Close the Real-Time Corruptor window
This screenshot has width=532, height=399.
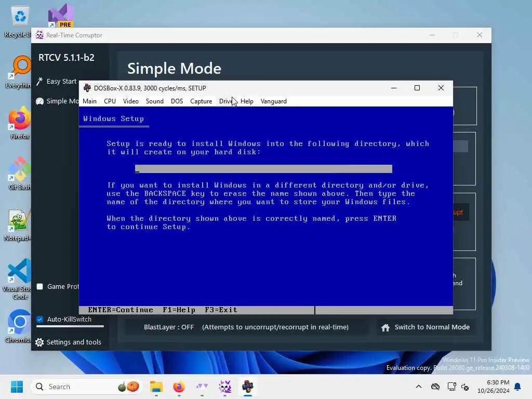tap(480, 35)
